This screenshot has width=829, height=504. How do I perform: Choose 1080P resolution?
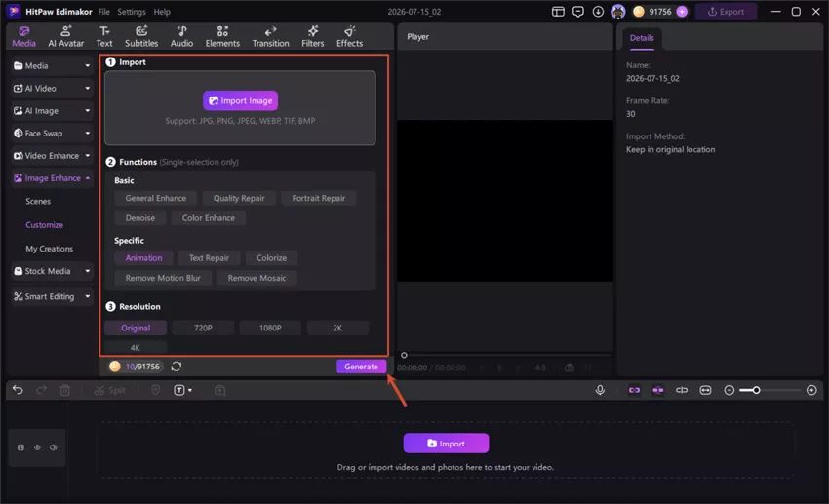[x=270, y=328]
